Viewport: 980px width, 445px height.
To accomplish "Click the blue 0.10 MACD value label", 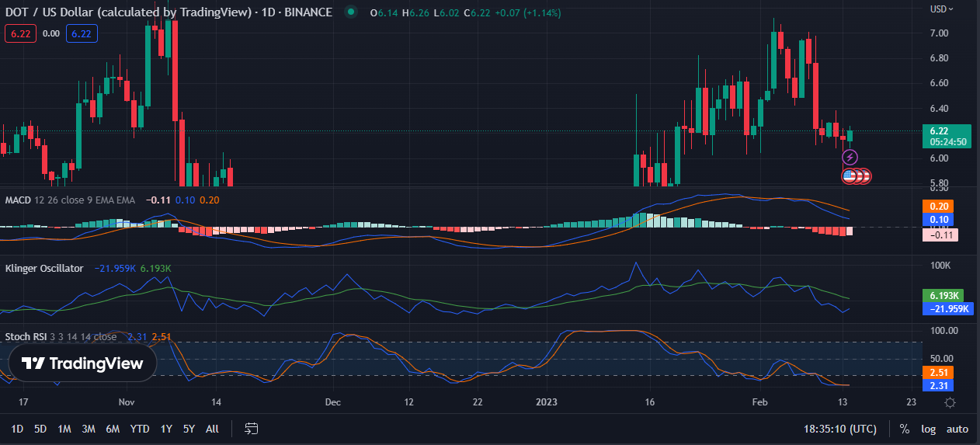I will click(x=937, y=221).
